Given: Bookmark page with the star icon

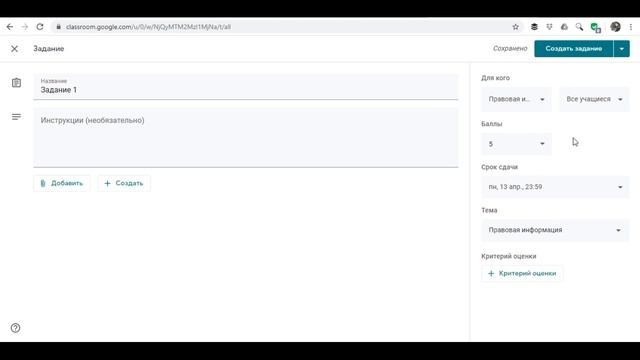Looking at the screenshot, I should (x=516, y=27).
